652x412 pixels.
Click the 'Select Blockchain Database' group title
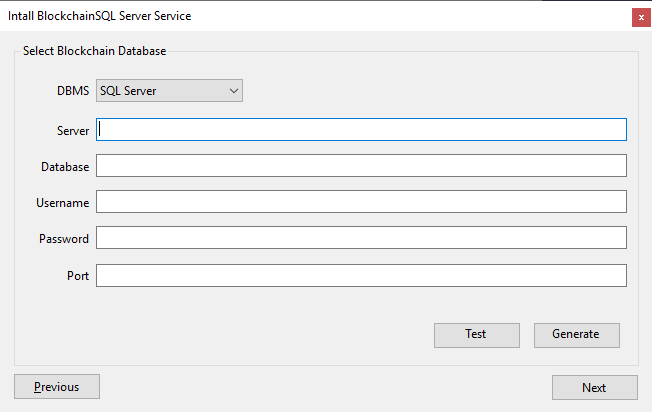(94, 51)
